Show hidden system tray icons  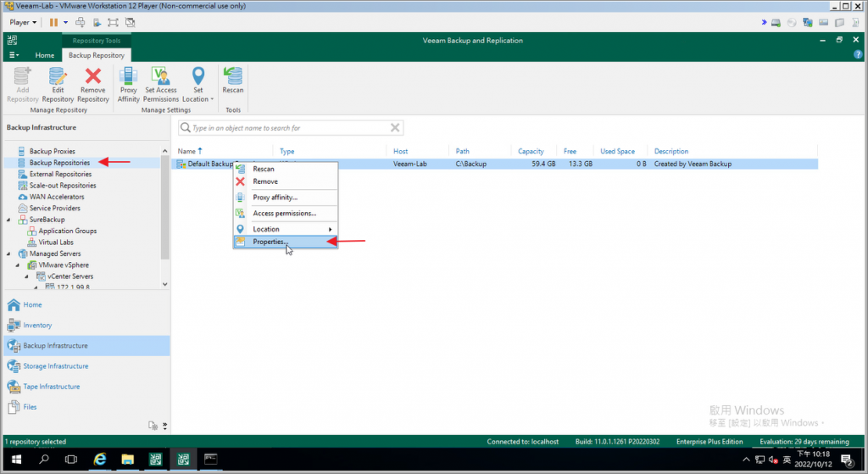[746, 460]
